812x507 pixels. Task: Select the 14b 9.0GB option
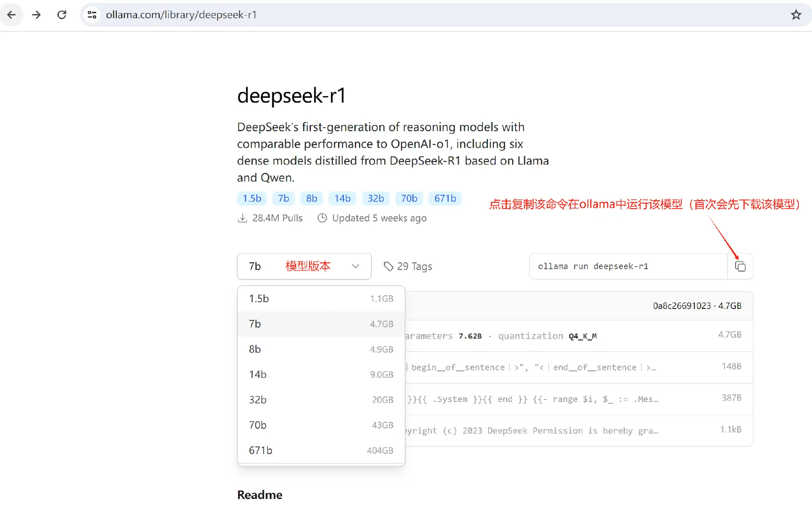pos(321,375)
